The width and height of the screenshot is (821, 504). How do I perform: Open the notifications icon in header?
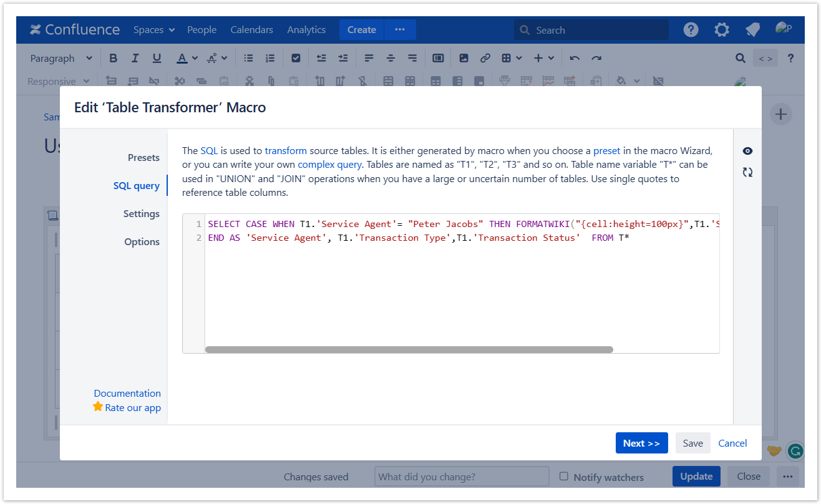tap(752, 30)
